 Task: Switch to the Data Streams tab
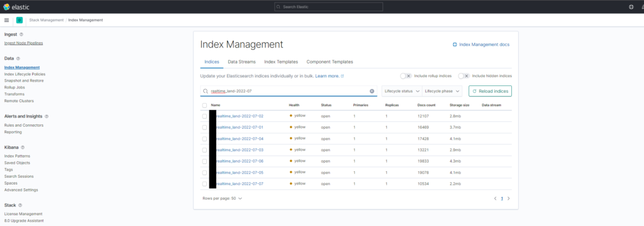(242, 62)
